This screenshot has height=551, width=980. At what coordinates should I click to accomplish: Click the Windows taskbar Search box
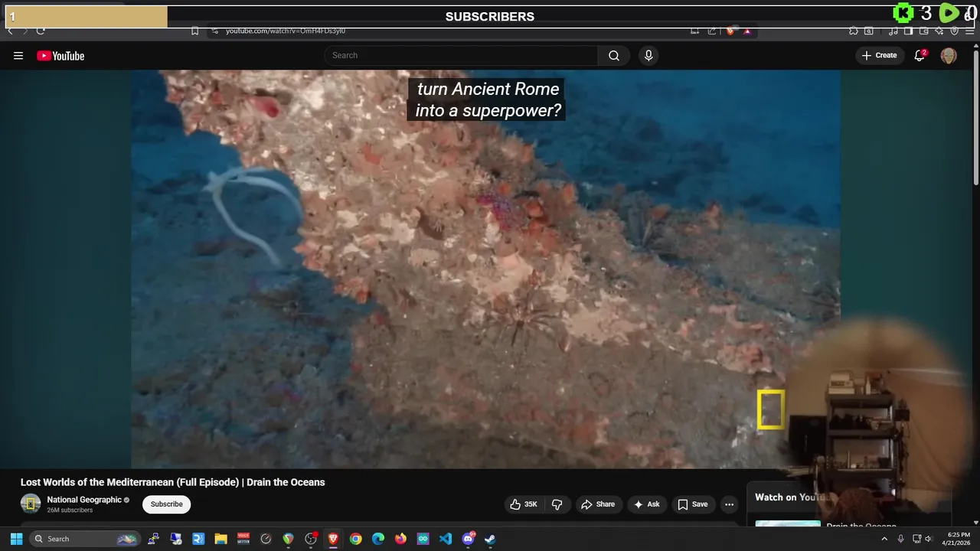[85, 539]
